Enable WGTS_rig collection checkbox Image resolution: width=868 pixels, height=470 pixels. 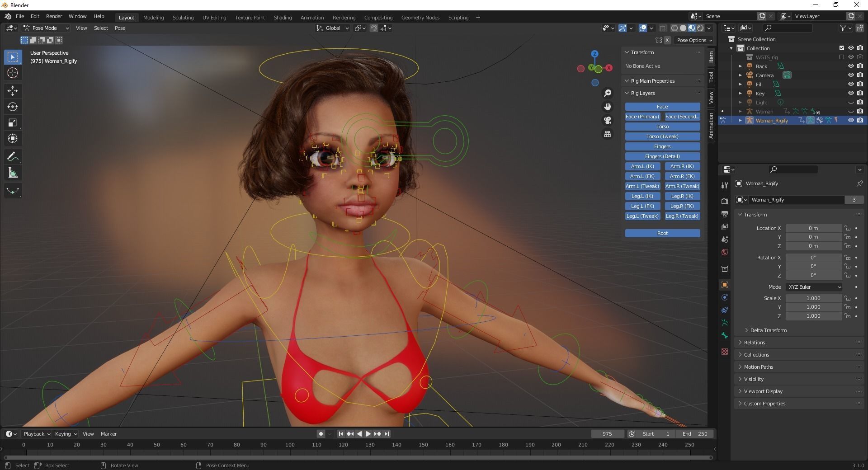842,57
